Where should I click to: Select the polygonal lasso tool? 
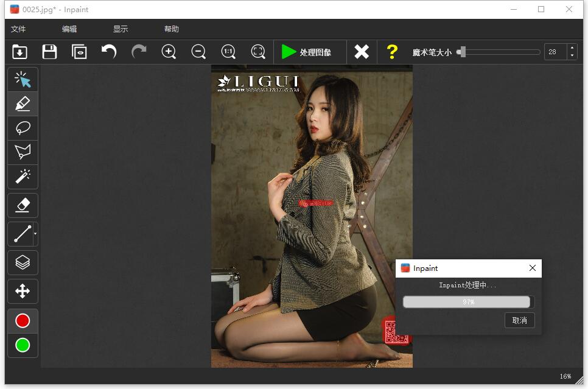[23, 152]
